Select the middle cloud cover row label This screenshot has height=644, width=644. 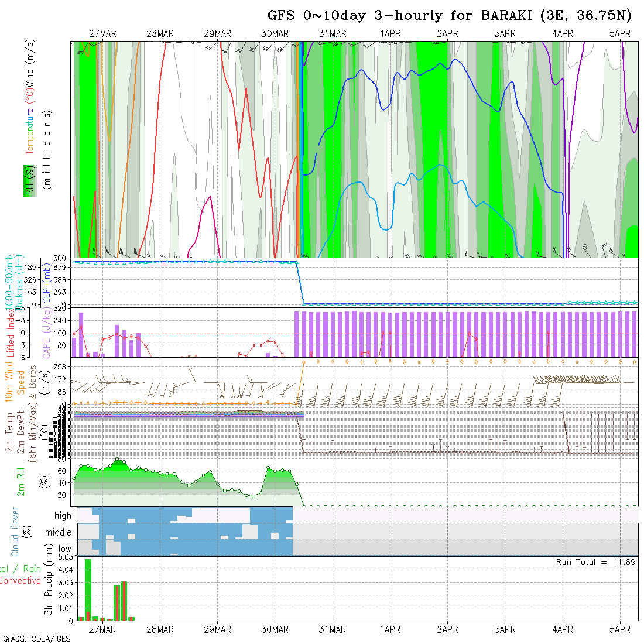(59, 532)
